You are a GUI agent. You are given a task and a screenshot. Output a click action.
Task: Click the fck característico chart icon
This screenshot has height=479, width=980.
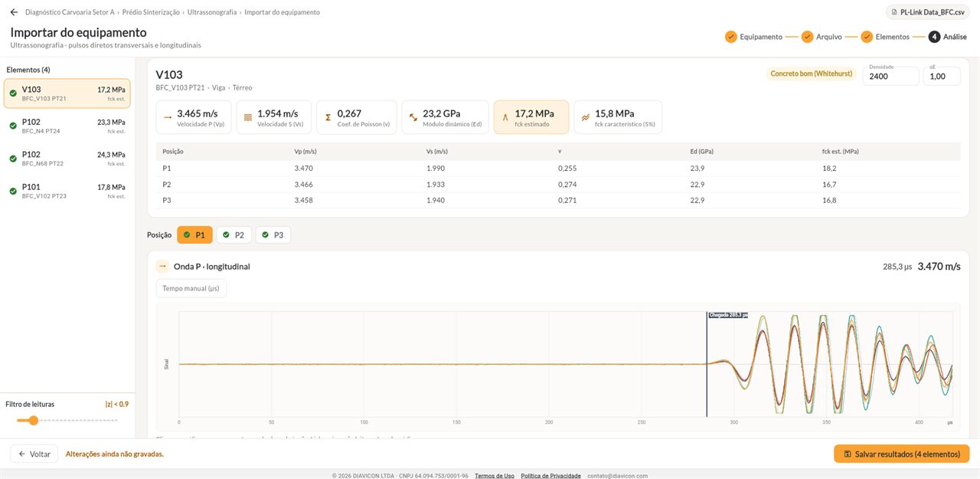(586, 117)
